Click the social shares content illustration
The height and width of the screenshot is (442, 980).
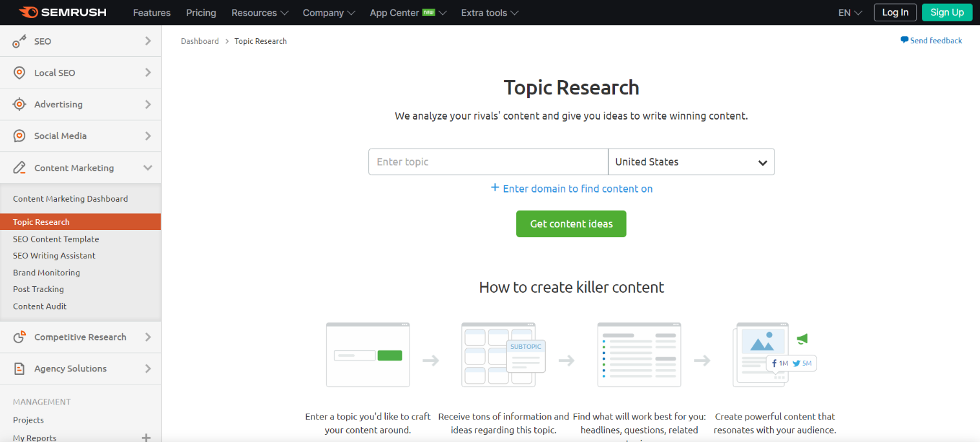pos(775,355)
